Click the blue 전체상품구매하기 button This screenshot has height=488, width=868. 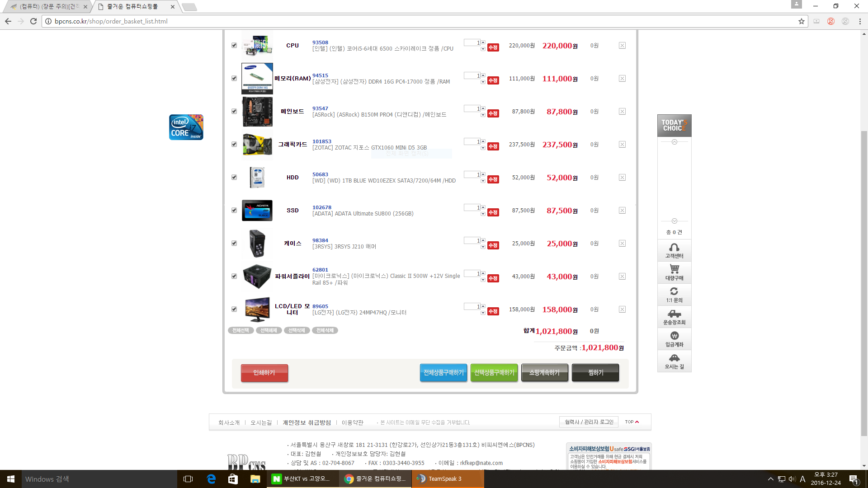(x=443, y=373)
